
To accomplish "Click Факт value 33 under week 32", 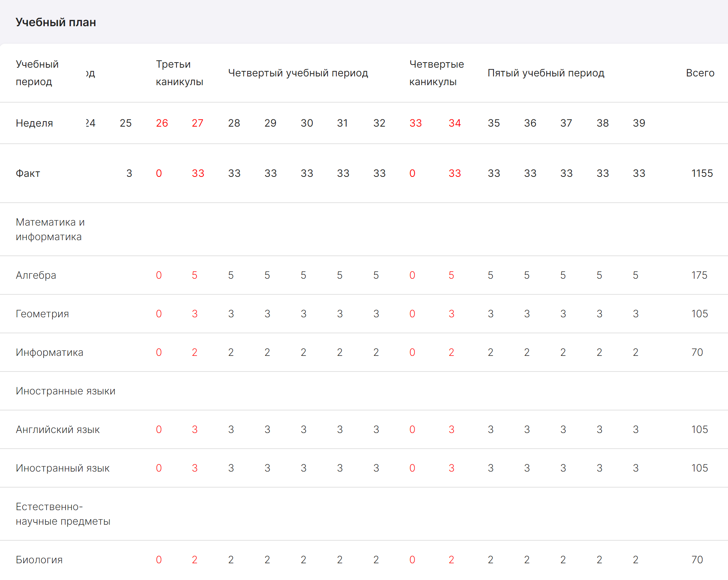I will (379, 173).
